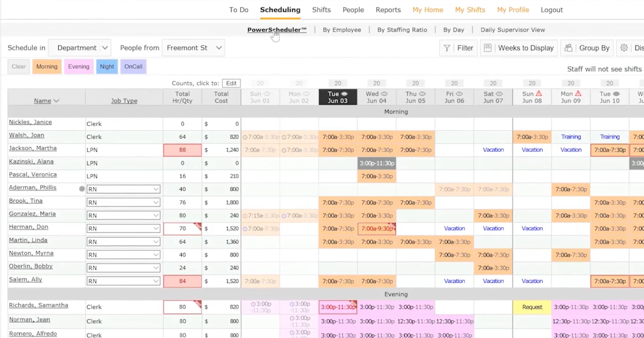Toggle the Night shift filter
The width and height of the screenshot is (644, 338).
coord(107,67)
